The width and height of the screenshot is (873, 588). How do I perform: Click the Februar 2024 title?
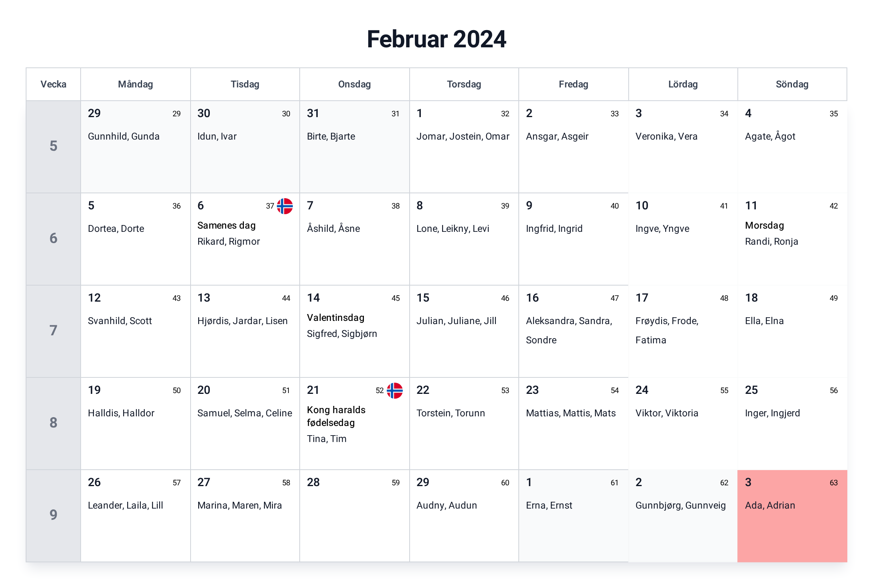point(436,39)
